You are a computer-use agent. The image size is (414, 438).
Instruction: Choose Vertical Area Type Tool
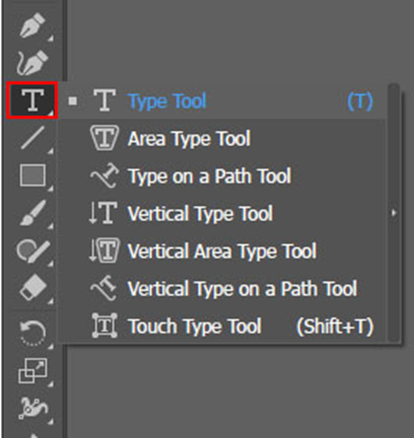tap(222, 251)
